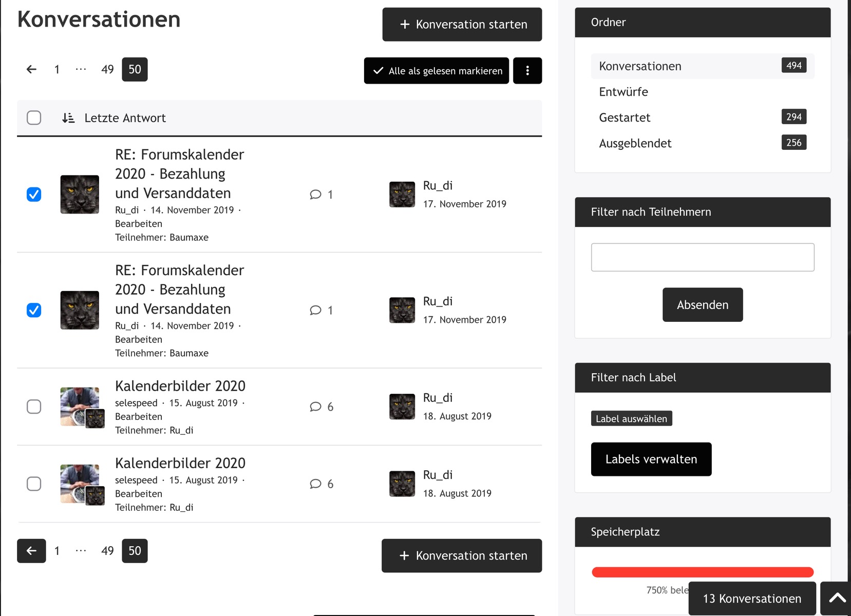Click the sort order icon beside Letzte Antwort
851x616 pixels.
[68, 118]
